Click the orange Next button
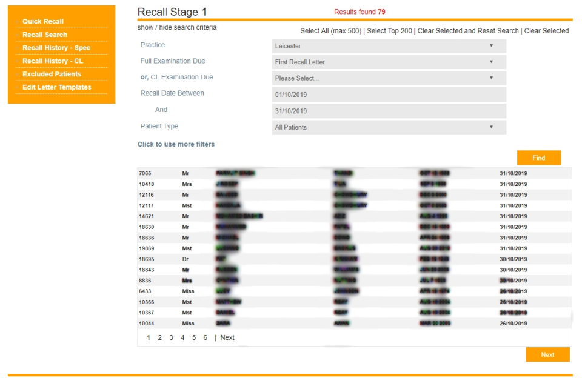Viewport: 582px width, 392px height. click(547, 354)
